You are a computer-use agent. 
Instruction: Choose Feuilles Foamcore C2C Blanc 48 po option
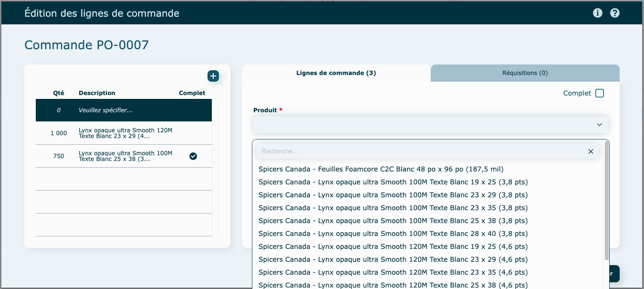381,169
